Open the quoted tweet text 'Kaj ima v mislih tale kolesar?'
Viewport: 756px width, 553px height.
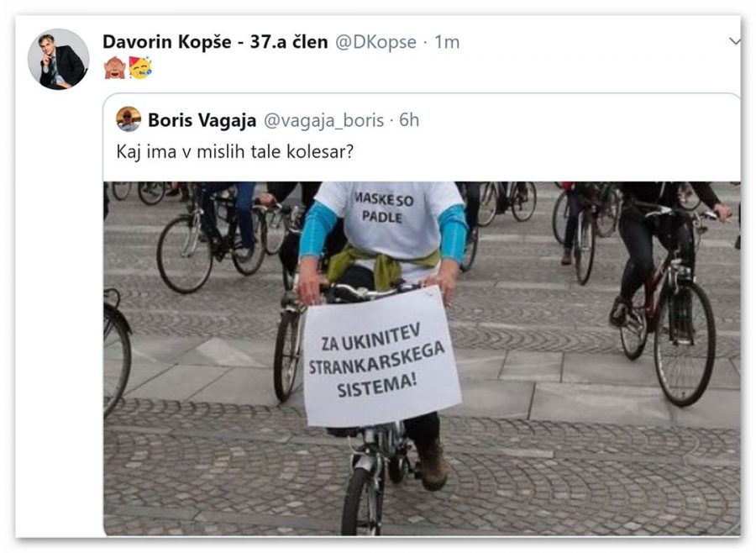235,152
